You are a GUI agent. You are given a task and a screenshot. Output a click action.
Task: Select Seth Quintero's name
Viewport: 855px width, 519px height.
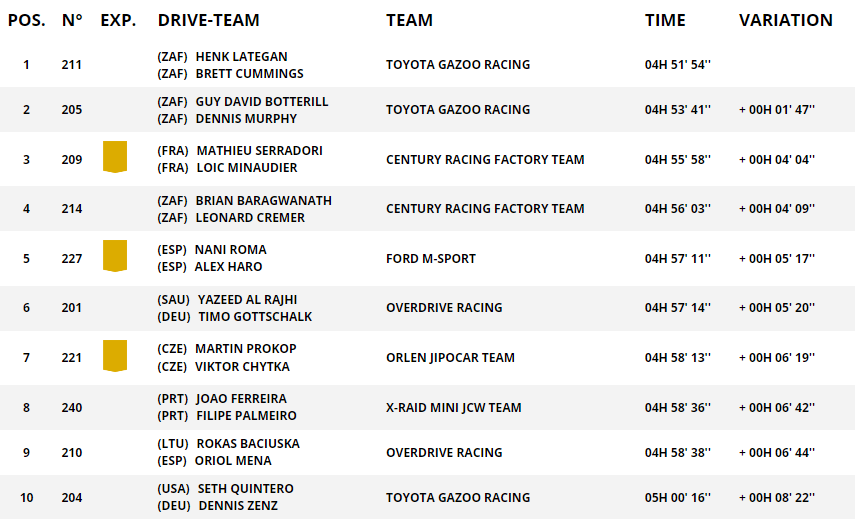point(244,489)
